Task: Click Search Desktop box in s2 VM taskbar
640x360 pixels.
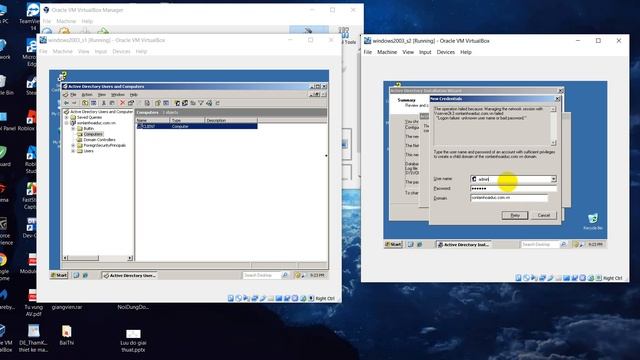Action: 539,244
